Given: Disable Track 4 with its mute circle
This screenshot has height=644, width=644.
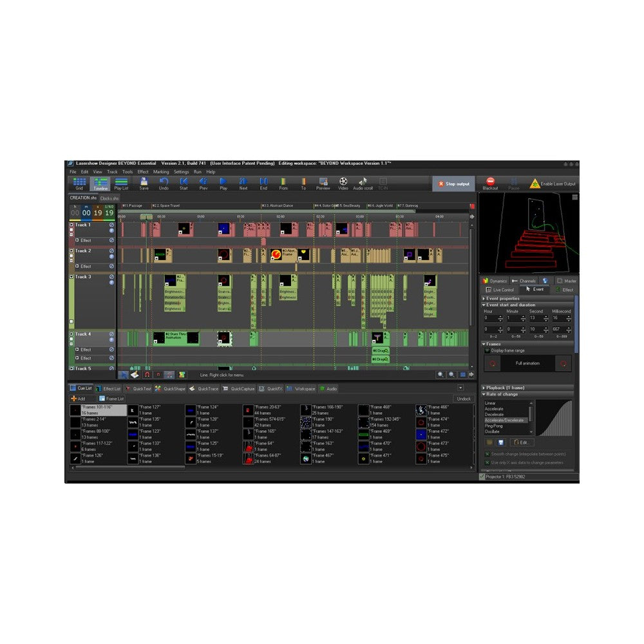Looking at the screenshot, I should [111, 334].
